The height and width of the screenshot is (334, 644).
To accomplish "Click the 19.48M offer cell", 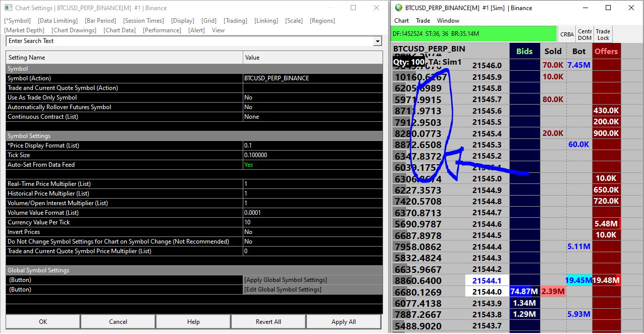I will [606, 280].
